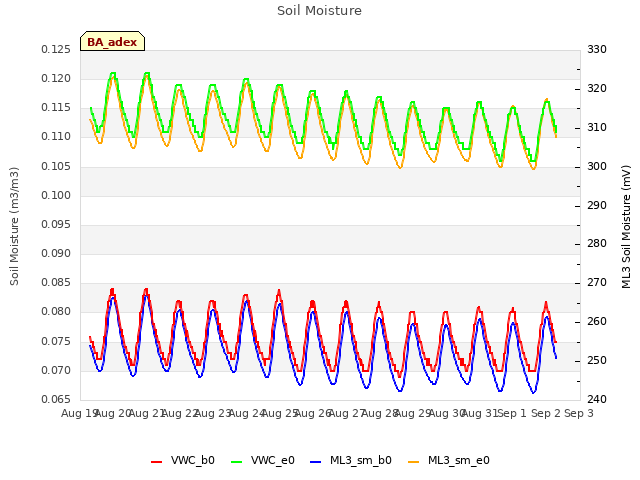Click the Aug 28 date label

pyautogui.click(x=379, y=413)
